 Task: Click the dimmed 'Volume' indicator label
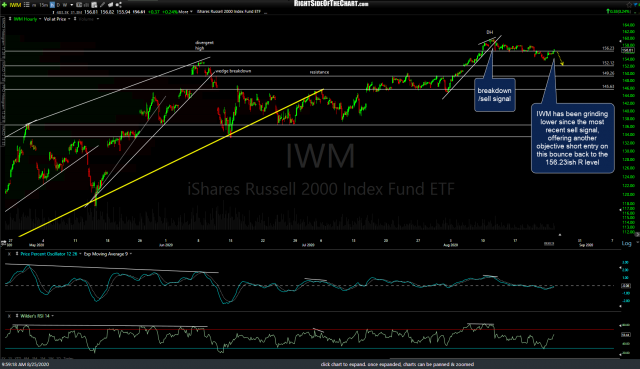click(x=86, y=19)
